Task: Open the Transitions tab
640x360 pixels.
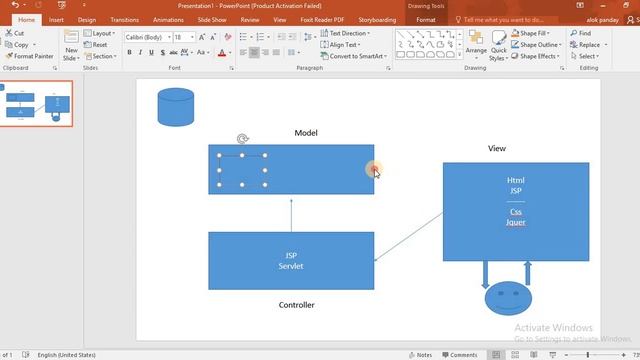Action: click(124, 20)
